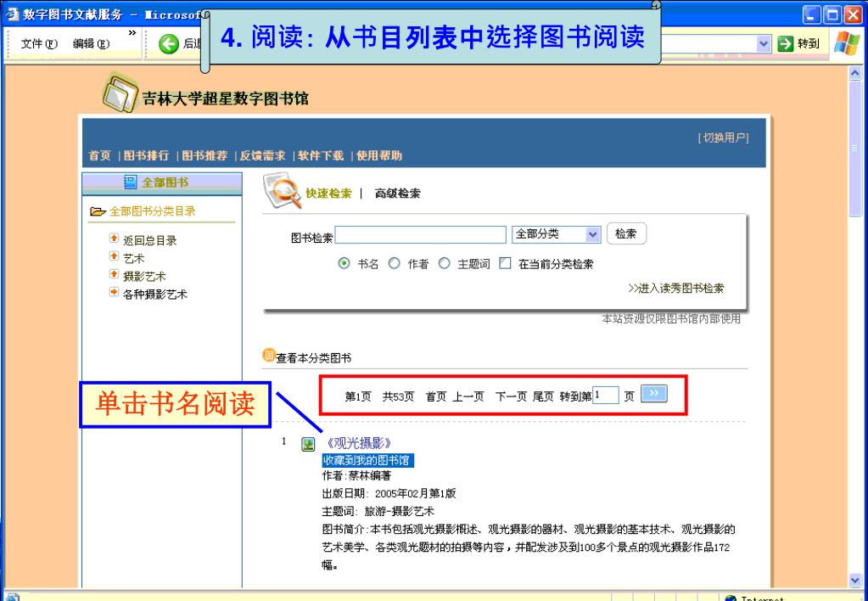Image resolution: width=868 pixels, height=601 pixels.
Task: Open the book title 《观光摄影》
Action: tap(360, 443)
